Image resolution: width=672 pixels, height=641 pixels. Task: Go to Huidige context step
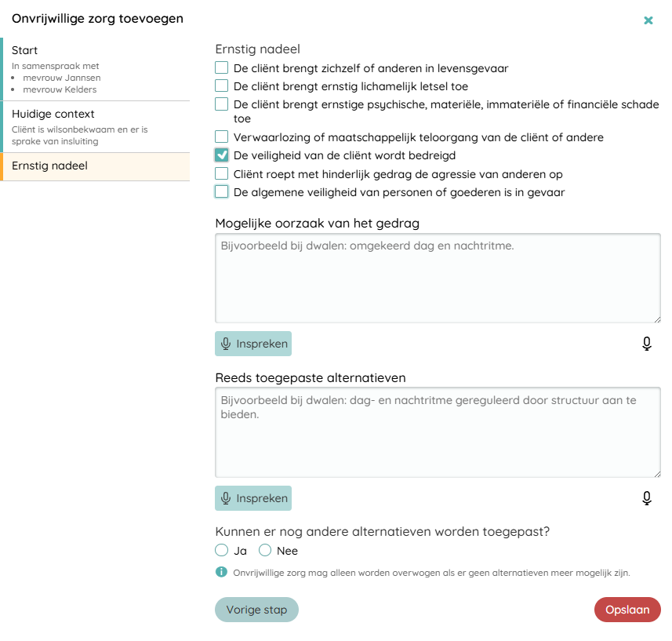click(96, 126)
